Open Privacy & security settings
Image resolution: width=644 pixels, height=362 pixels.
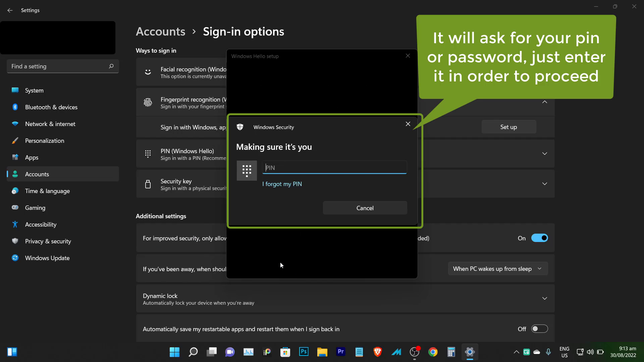coord(63,241)
